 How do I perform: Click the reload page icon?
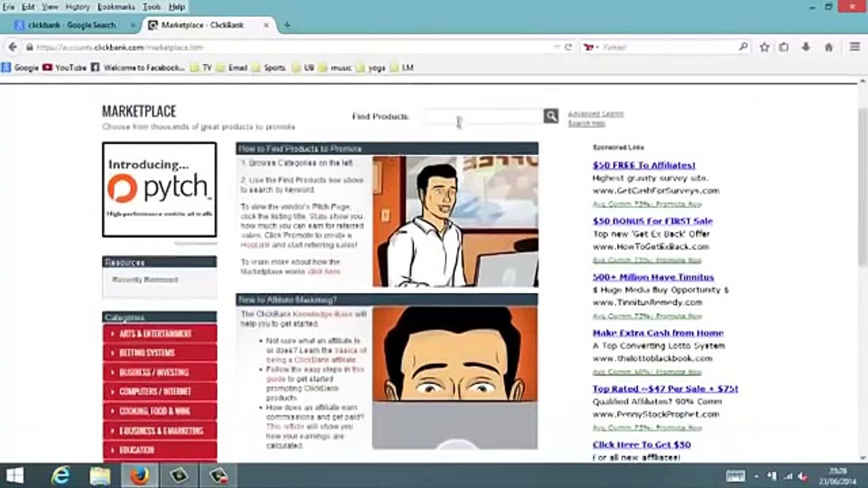click(568, 47)
